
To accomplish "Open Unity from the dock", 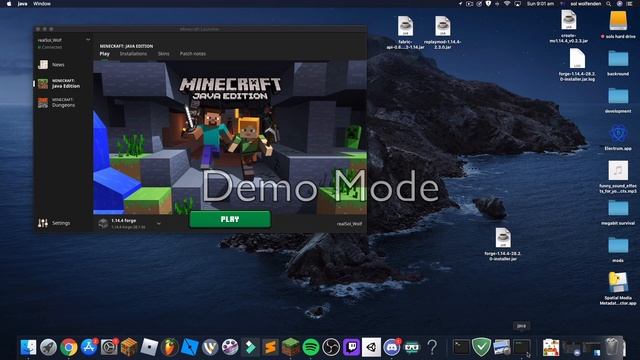I will pyautogui.click(x=371, y=347).
